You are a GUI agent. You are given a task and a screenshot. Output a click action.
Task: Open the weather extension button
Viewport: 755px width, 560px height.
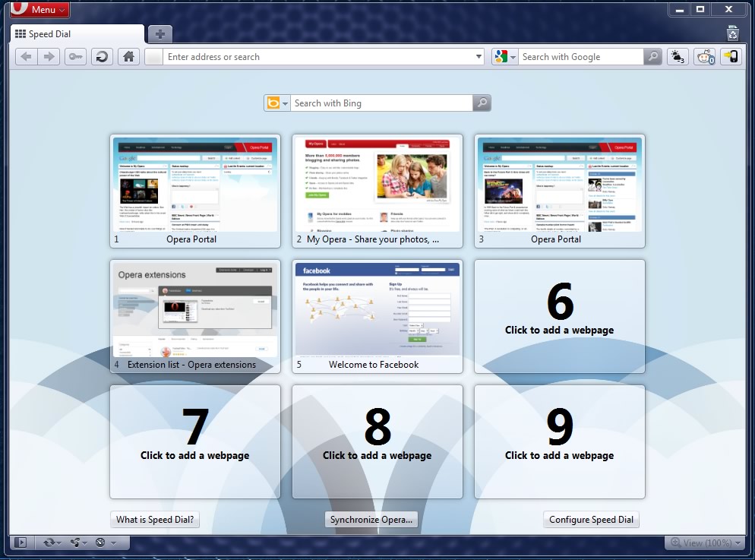tap(678, 57)
